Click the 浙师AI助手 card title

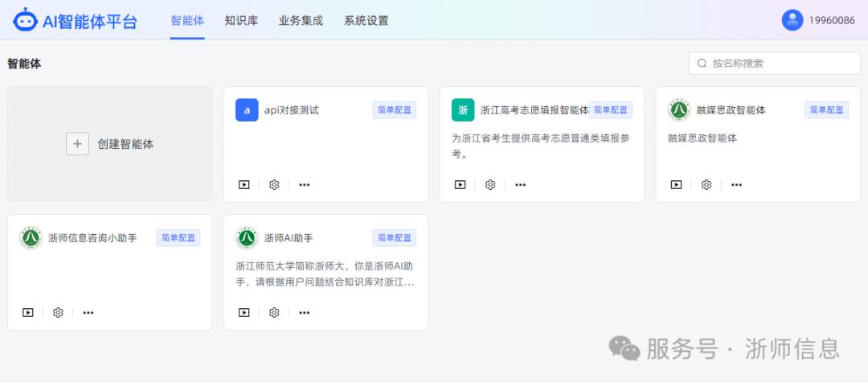[289, 238]
